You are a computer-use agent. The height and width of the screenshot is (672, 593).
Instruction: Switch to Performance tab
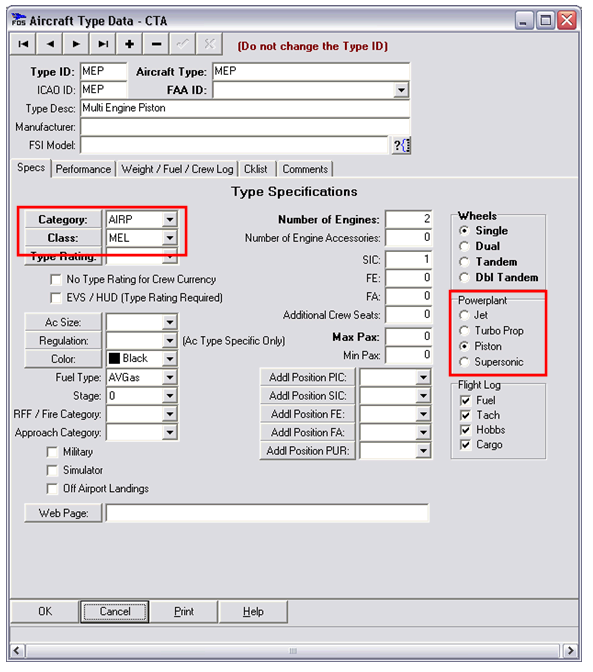coord(84,169)
